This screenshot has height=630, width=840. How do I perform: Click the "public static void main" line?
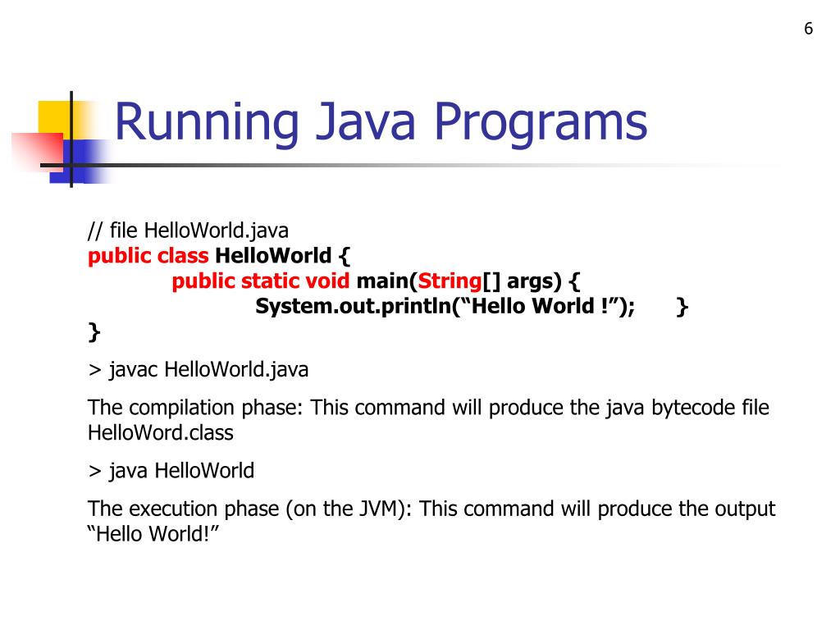pyautogui.click(x=376, y=281)
